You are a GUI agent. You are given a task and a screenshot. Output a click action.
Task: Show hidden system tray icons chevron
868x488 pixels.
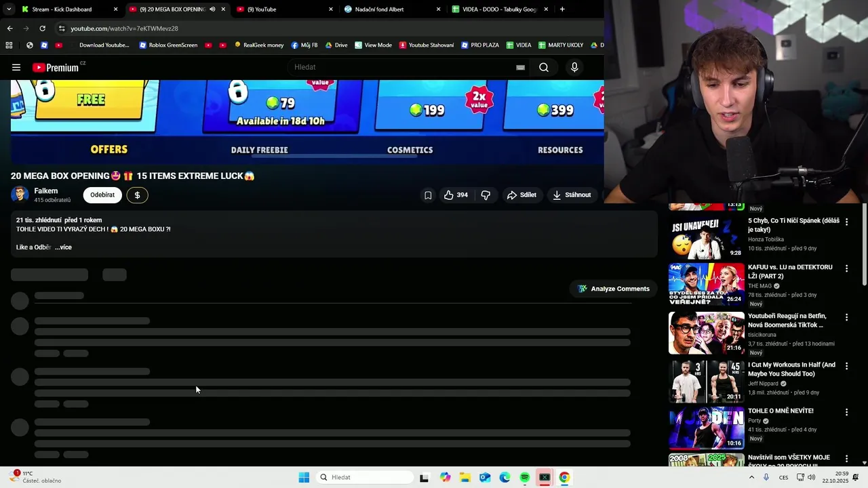[x=751, y=477]
